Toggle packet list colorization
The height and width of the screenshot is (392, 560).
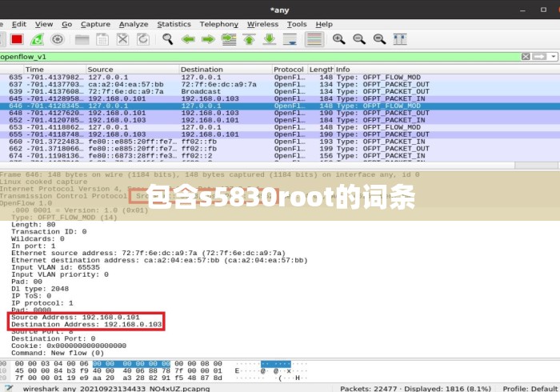[314, 39]
